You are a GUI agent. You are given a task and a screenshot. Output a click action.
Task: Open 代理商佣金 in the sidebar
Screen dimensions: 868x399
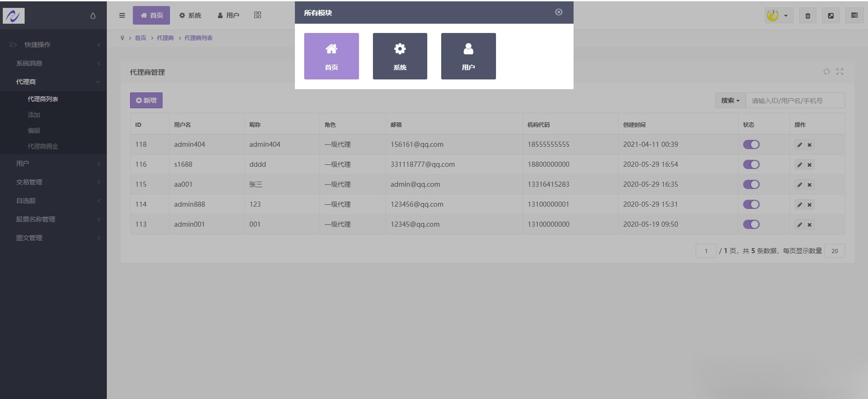[x=43, y=146]
